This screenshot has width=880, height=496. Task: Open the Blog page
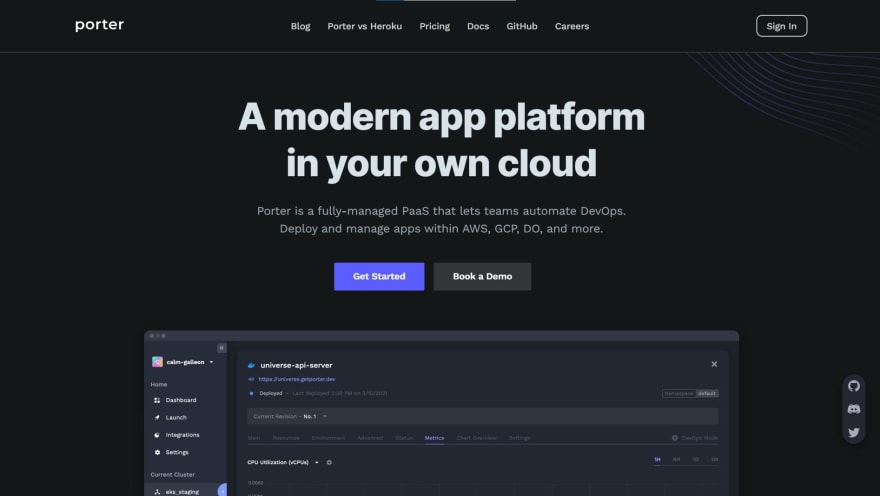[x=300, y=26]
